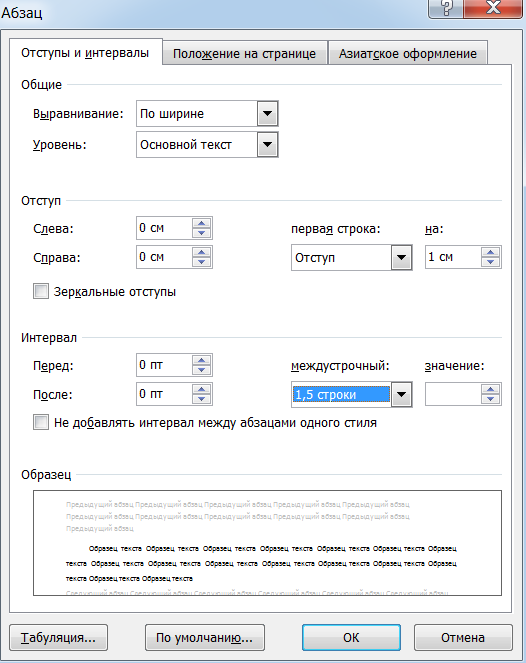Click the Перед spacing input field
Image resolution: width=526 pixels, height=663 pixels.
(x=164, y=365)
